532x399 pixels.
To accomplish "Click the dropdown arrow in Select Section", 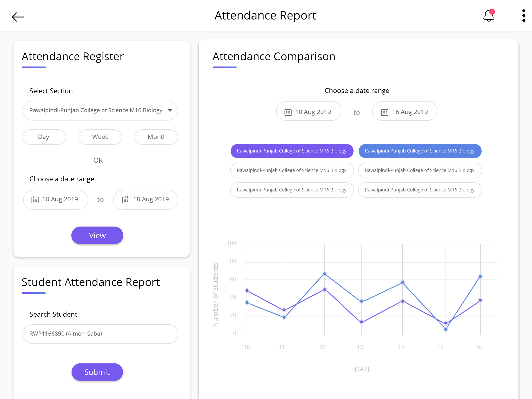I will 170,110.
